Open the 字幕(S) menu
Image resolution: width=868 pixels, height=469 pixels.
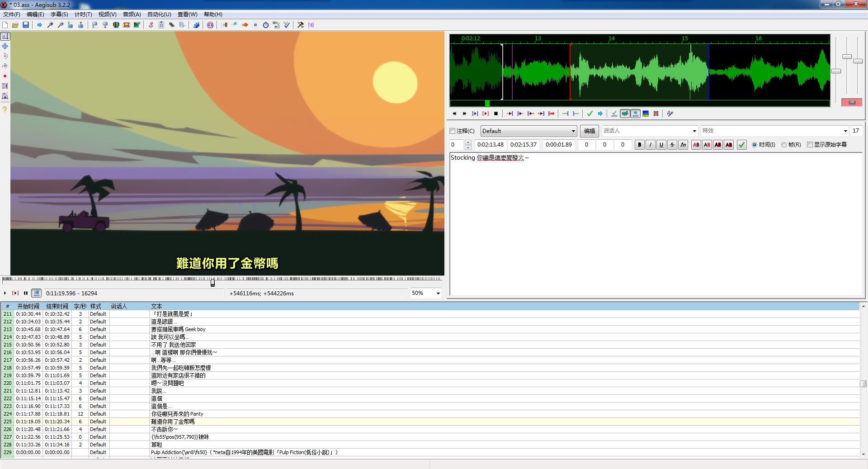[59, 14]
